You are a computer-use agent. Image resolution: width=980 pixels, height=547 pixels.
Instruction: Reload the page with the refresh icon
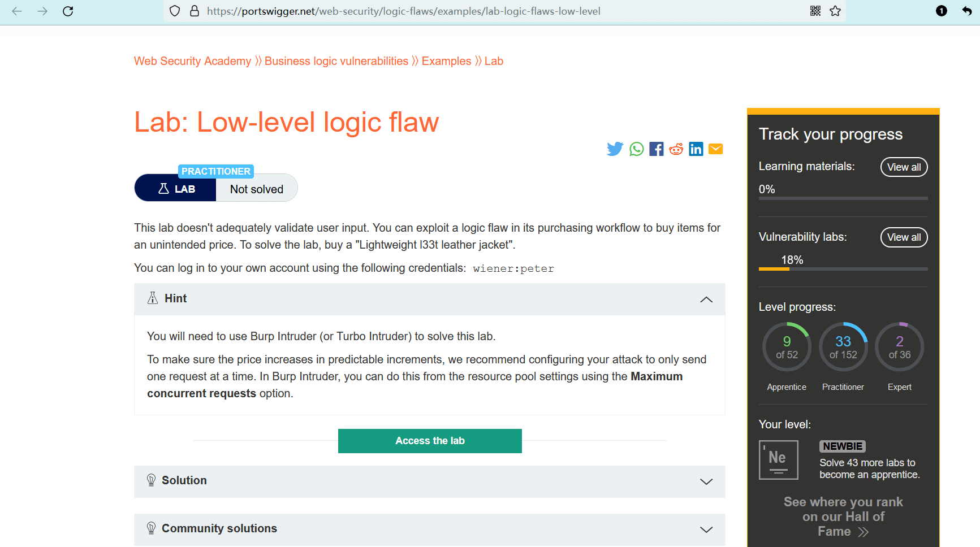68,11
